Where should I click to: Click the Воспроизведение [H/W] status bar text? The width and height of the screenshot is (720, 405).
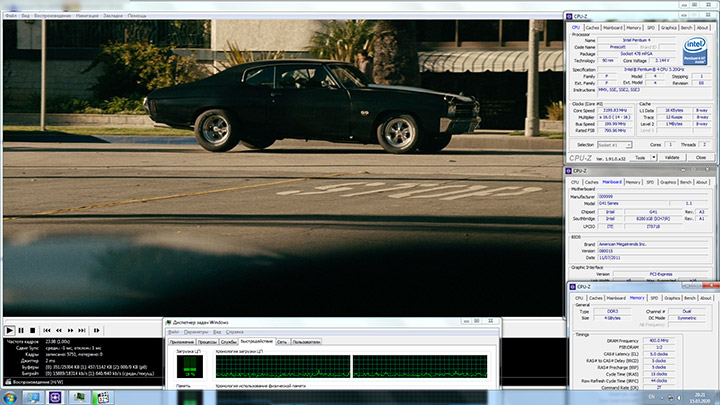38,382
